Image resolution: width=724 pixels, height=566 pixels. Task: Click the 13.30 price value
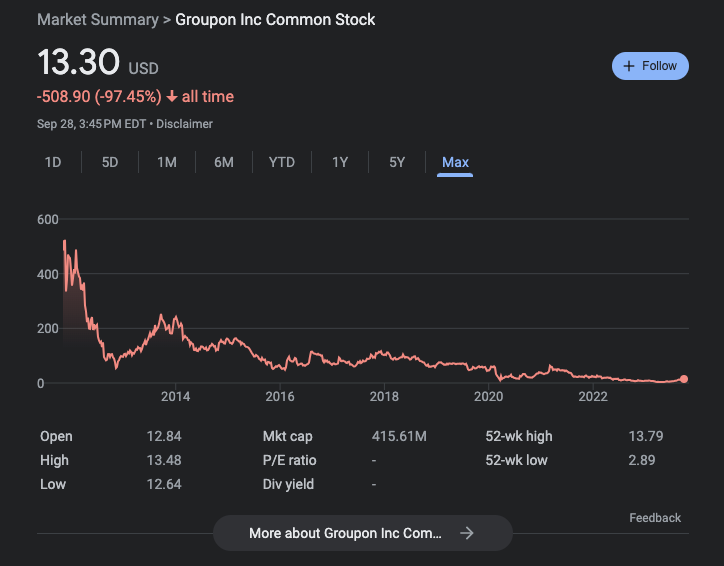pos(78,62)
